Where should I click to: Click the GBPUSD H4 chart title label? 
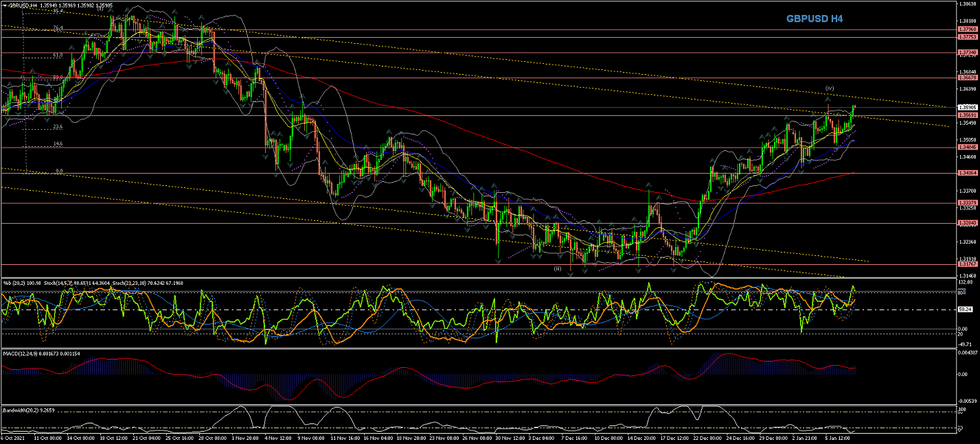pos(814,19)
